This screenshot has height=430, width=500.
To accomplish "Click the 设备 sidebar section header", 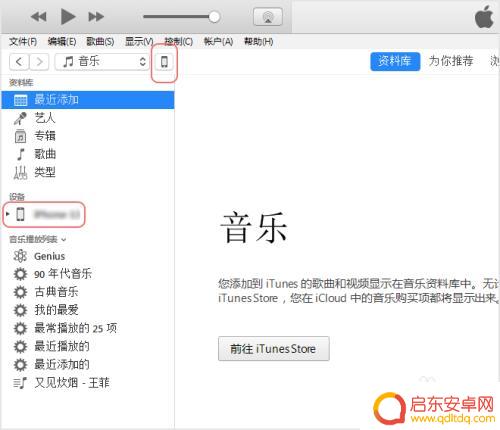I will [17, 197].
